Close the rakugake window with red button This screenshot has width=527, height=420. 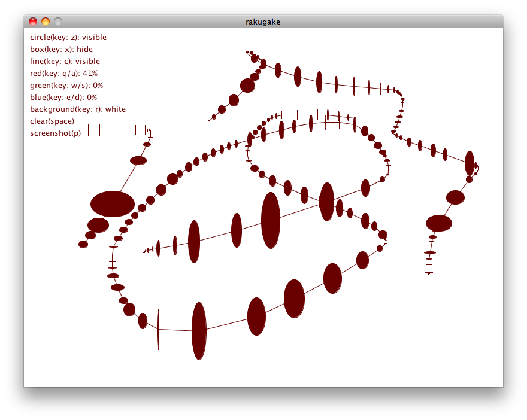(33, 22)
